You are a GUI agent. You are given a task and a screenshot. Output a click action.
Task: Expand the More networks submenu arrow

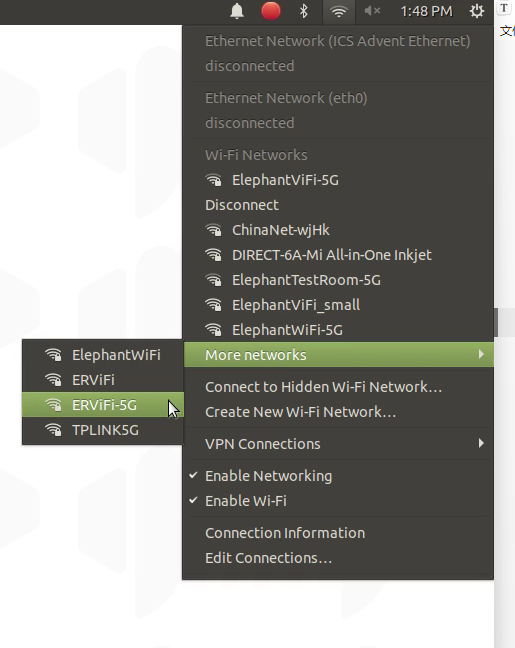click(481, 355)
